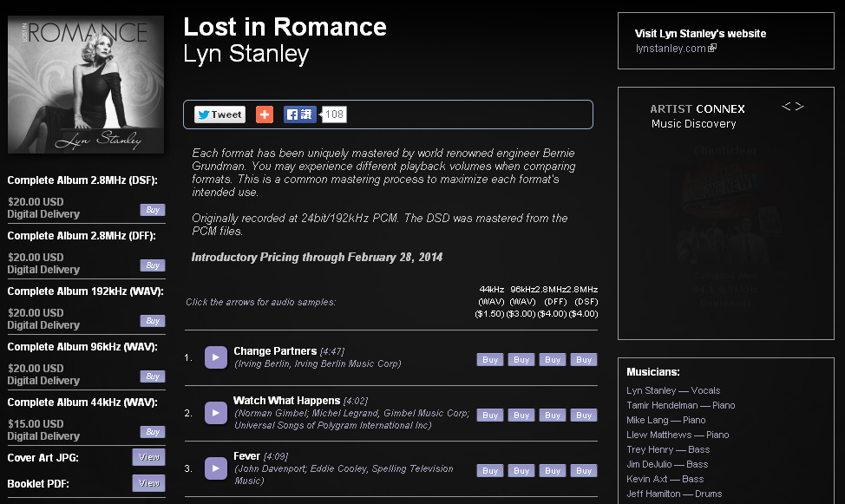Click the Artist Connex featured album image
Viewport: 845px width, 504px height.
tap(726, 216)
